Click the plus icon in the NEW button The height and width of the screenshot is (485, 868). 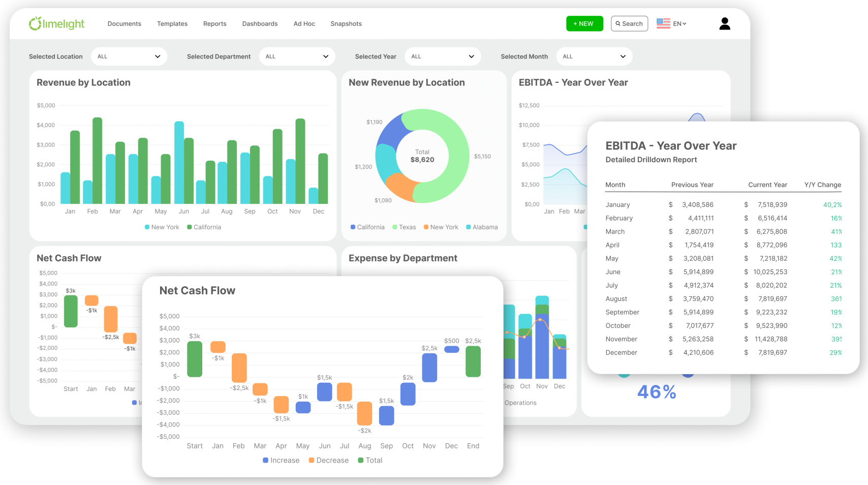(575, 23)
